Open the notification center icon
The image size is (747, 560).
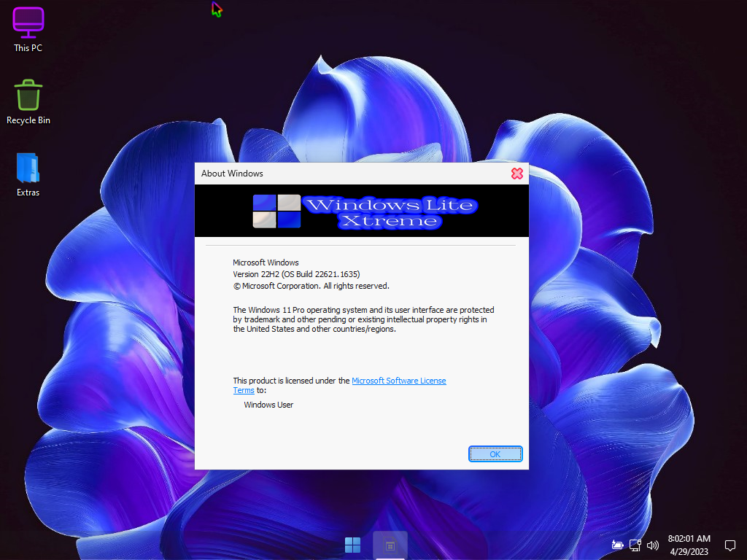[729, 545]
